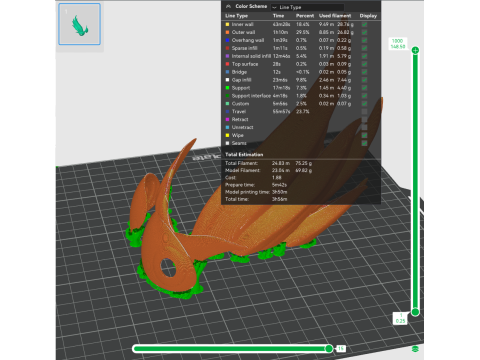This screenshot has width=480, height=360.
Task: Toggle Bridge display checkbox
Action: coord(364,72)
